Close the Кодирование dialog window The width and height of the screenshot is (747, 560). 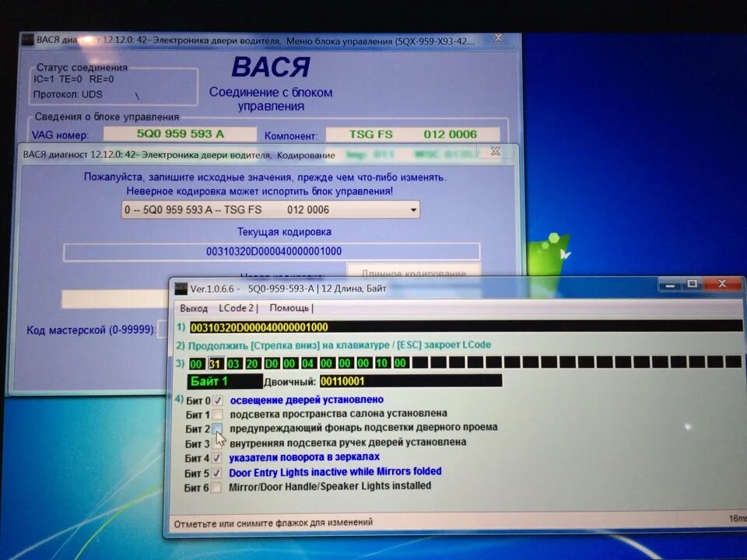(496, 152)
